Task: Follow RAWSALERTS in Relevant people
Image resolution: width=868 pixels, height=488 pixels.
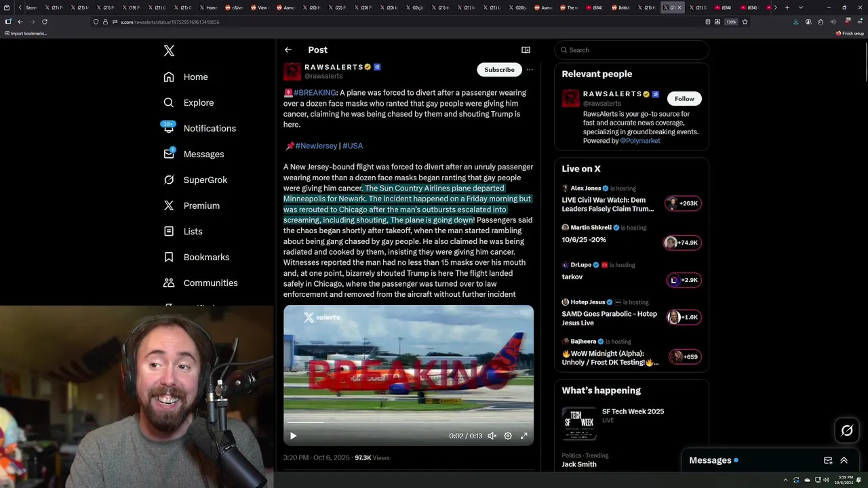Action: [684, 99]
